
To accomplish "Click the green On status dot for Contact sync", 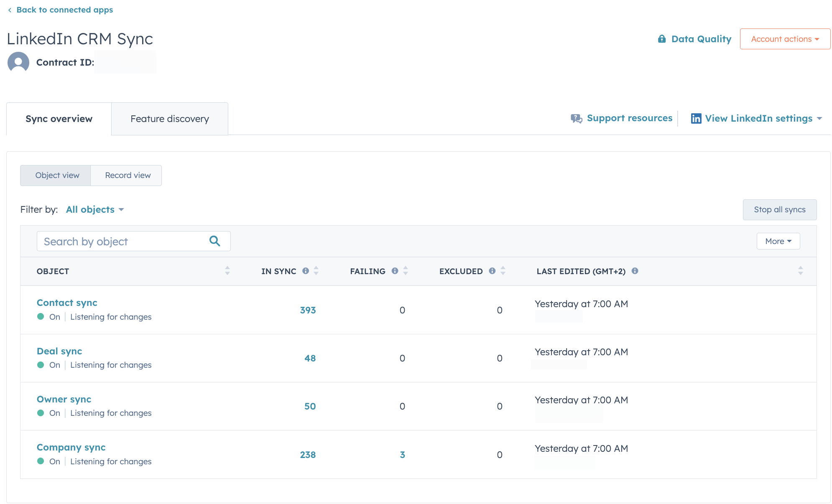I will point(38,316).
